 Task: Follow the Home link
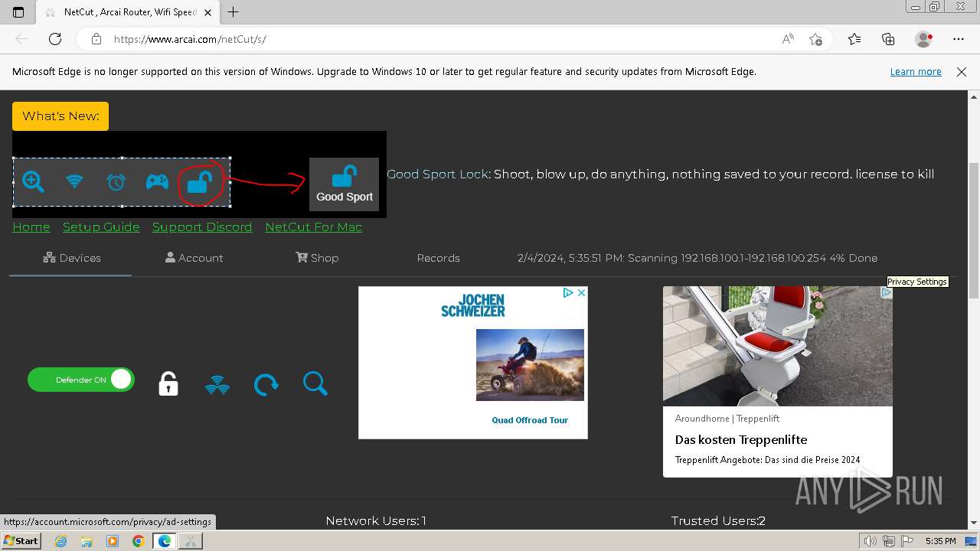pyautogui.click(x=31, y=227)
